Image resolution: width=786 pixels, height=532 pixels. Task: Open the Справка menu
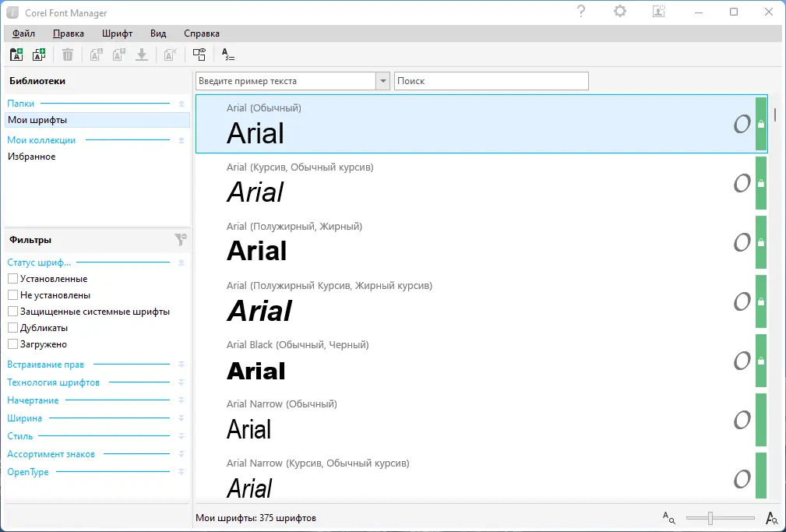point(202,33)
